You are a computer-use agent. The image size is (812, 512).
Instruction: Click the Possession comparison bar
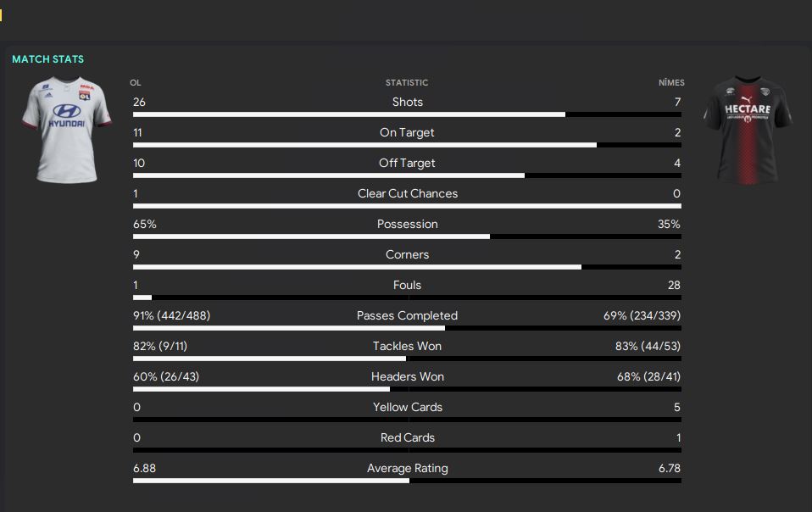point(407,237)
